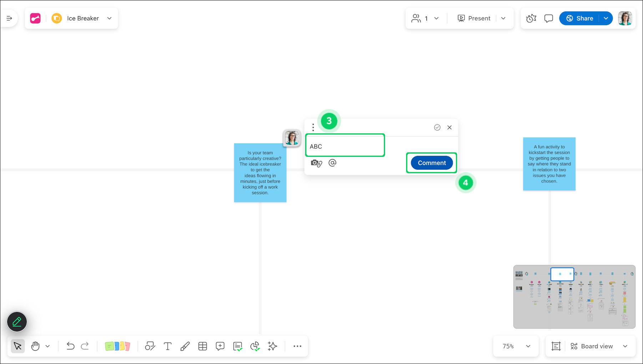Image resolution: width=643 pixels, height=364 pixels.
Task: Open the comment's three-dot options menu
Action: 313,127
